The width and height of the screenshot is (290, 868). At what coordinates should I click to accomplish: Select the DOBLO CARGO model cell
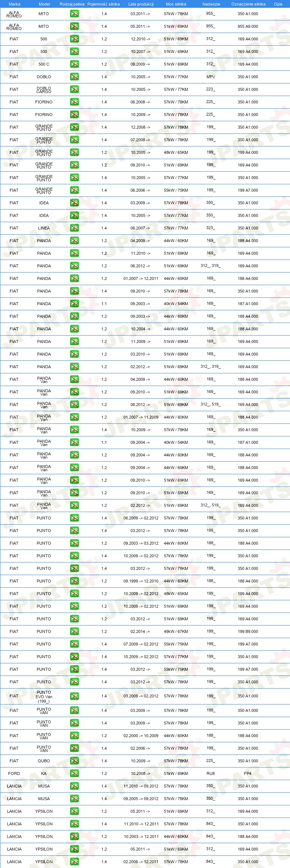pos(44,90)
